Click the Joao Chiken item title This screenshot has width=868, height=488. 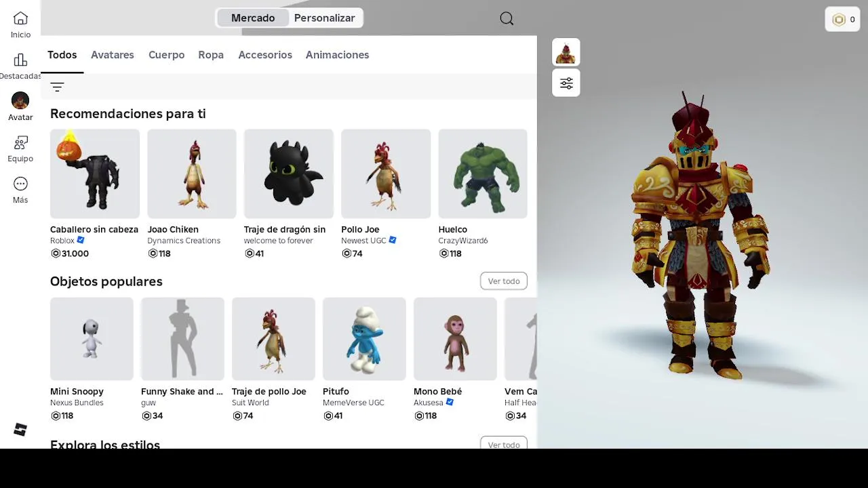(x=173, y=230)
